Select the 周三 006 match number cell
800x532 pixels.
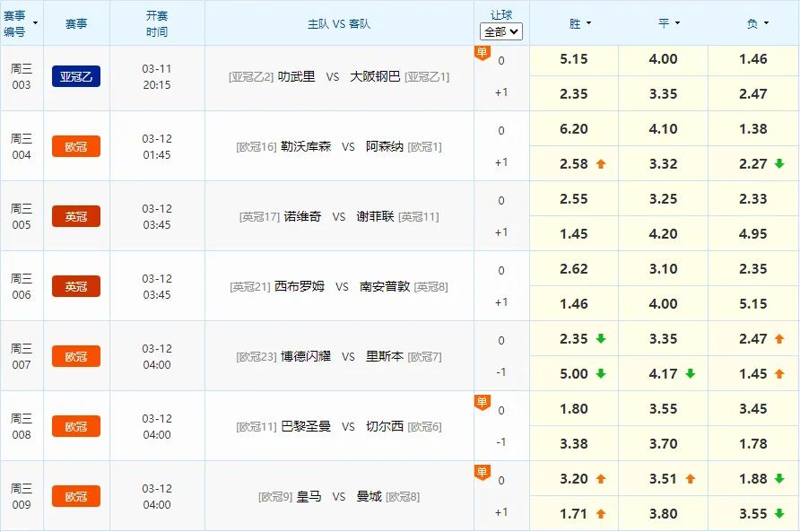pos(22,286)
